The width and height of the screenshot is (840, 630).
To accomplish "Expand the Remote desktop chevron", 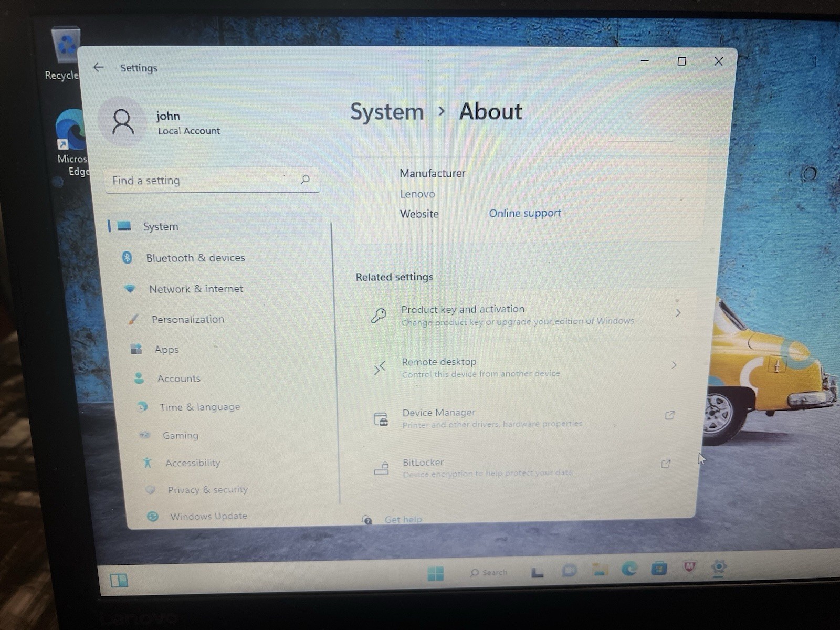I will coord(675,365).
